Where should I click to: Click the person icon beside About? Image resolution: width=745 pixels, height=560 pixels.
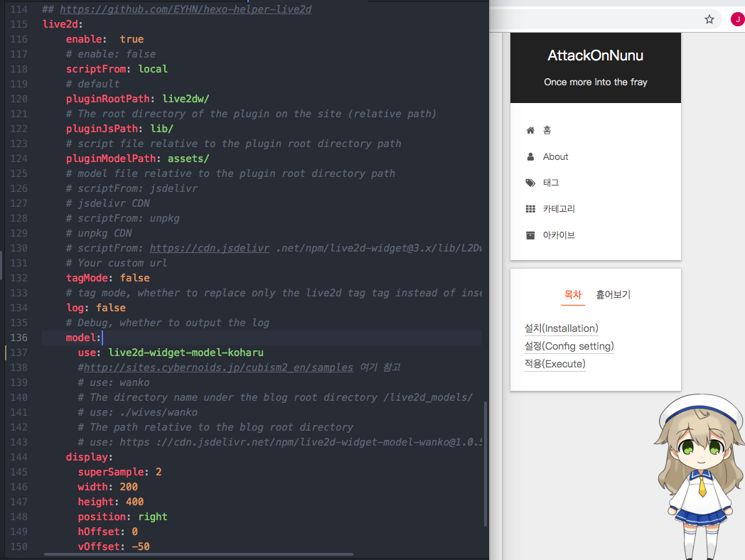(530, 156)
